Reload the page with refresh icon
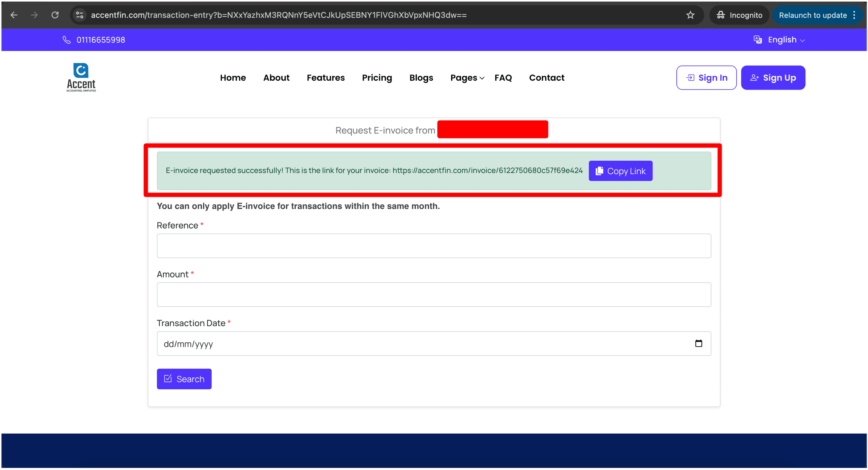 point(55,15)
